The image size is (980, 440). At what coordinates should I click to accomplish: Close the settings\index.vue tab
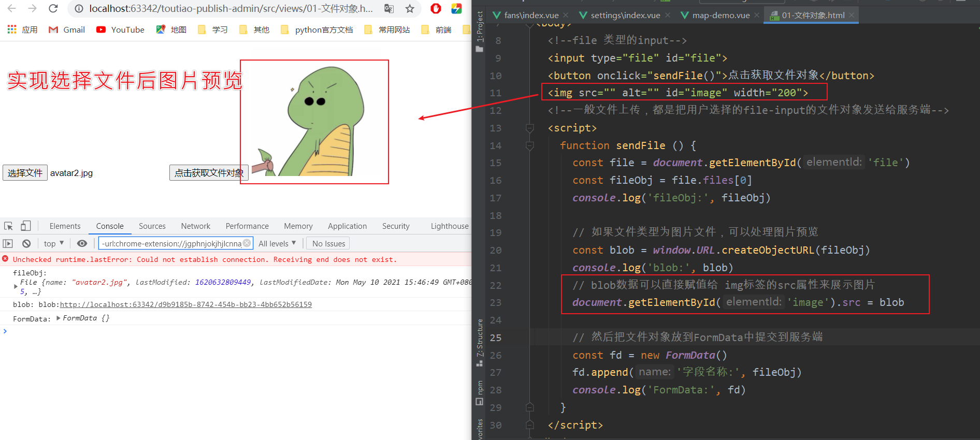pyautogui.click(x=668, y=15)
